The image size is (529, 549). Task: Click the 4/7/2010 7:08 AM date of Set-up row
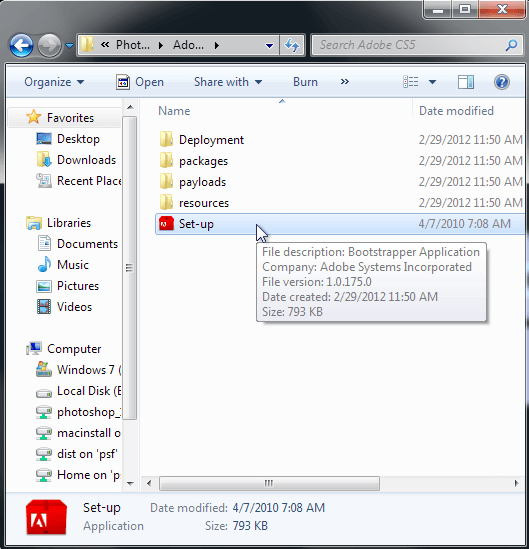coord(465,224)
